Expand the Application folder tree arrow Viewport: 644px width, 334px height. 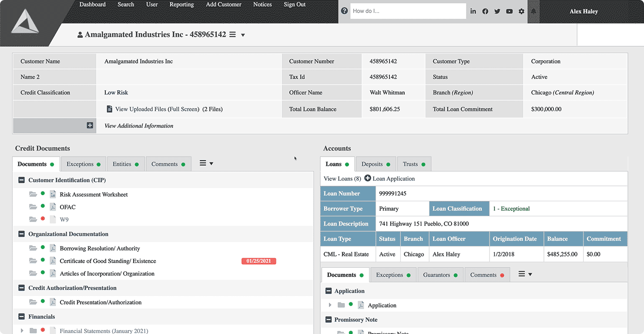pyautogui.click(x=330, y=305)
